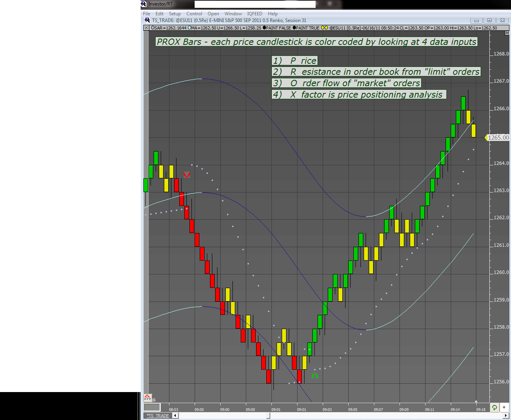Click the XYZ icon at chart bottom-left
Image resolution: width=511 pixels, height=420 pixels.
pos(147,398)
